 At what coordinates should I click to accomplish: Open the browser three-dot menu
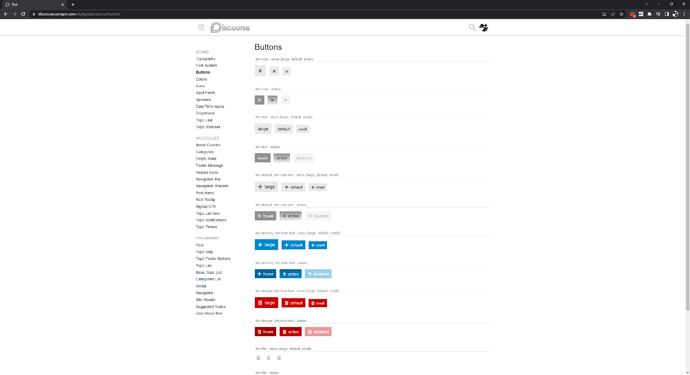click(x=684, y=14)
